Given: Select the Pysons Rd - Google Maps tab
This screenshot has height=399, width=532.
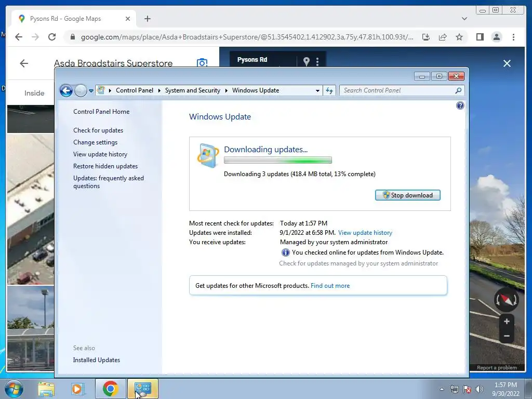Looking at the screenshot, I should pyautogui.click(x=74, y=19).
